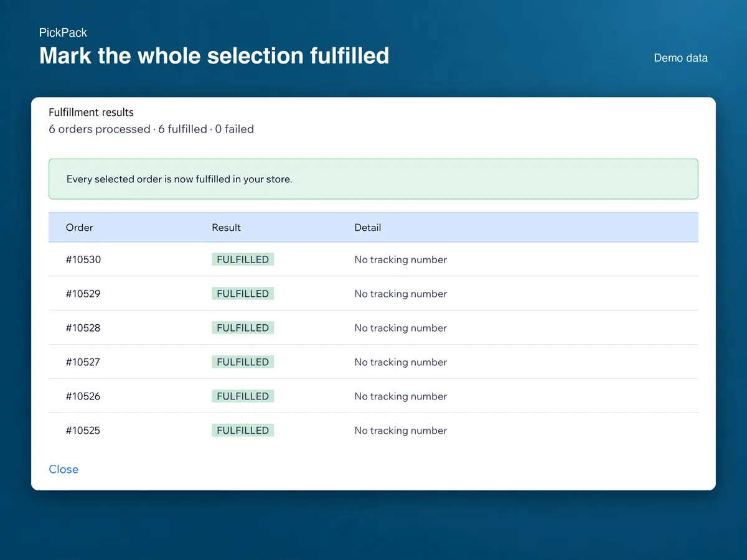
Task: Select order number #10526
Action: coord(83,396)
